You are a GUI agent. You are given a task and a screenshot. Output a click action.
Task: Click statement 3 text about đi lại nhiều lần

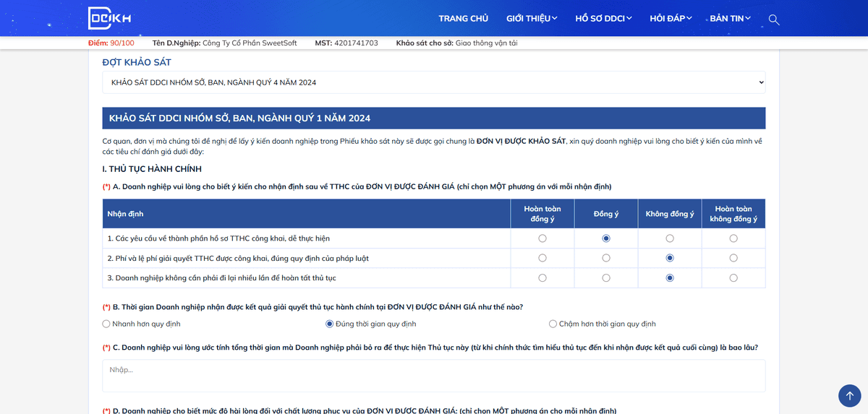pyautogui.click(x=221, y=277)
